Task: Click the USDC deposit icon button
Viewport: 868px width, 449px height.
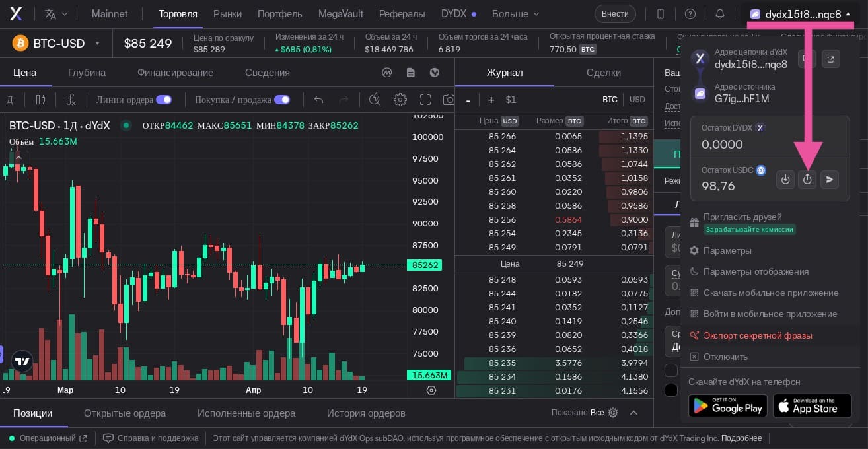Action: point(785,179)
